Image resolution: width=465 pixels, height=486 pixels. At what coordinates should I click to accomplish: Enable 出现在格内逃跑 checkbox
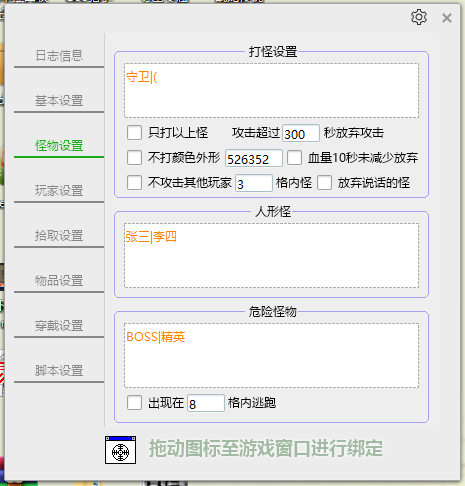coord(134,402)
